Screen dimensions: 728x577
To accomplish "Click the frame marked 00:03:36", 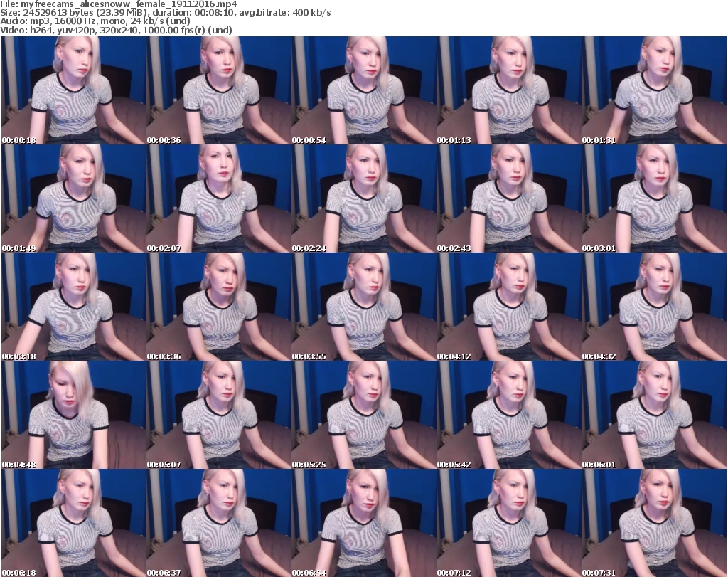I will click(219, 307).
